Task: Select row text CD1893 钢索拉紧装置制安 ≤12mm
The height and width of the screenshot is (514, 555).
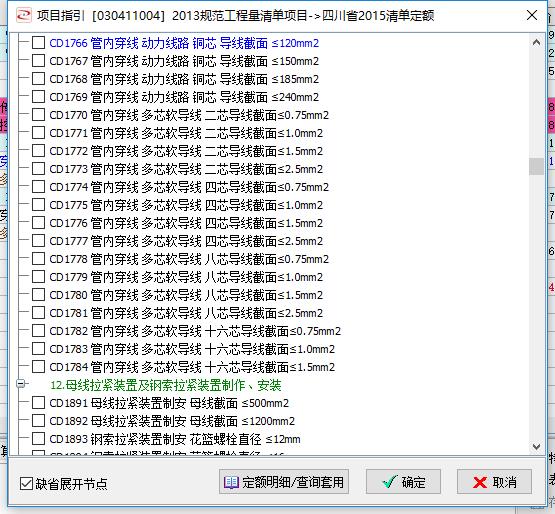Action: 175,439
